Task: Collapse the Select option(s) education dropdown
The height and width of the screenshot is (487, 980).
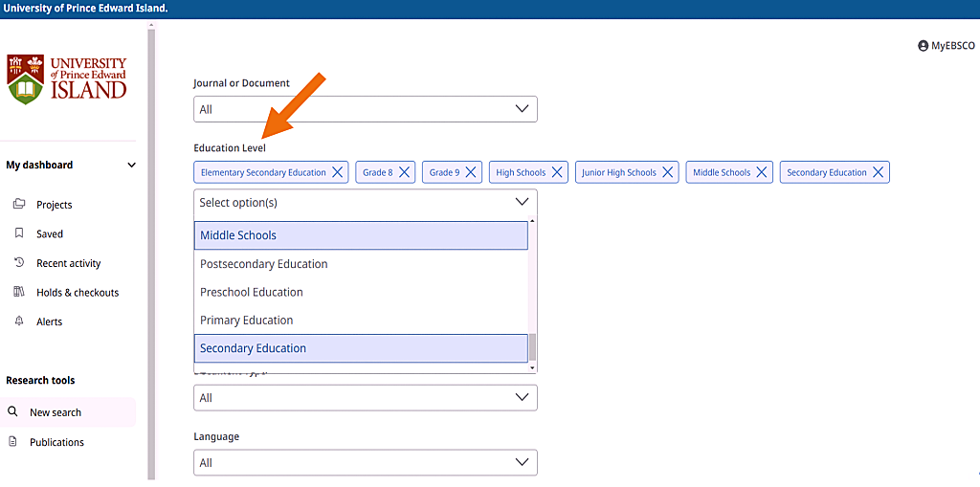Action: click(522, 203)
